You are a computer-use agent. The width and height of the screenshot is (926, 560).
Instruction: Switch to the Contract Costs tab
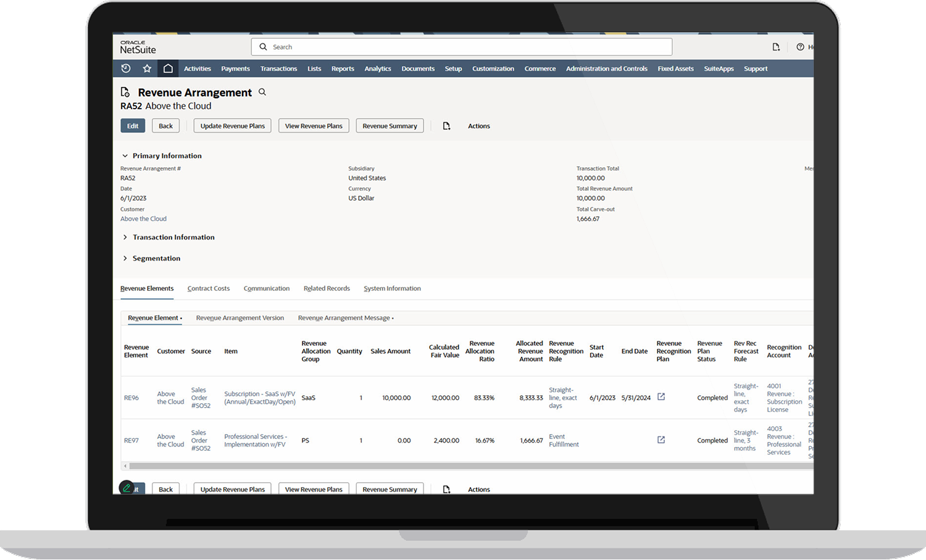click(208, 288)
